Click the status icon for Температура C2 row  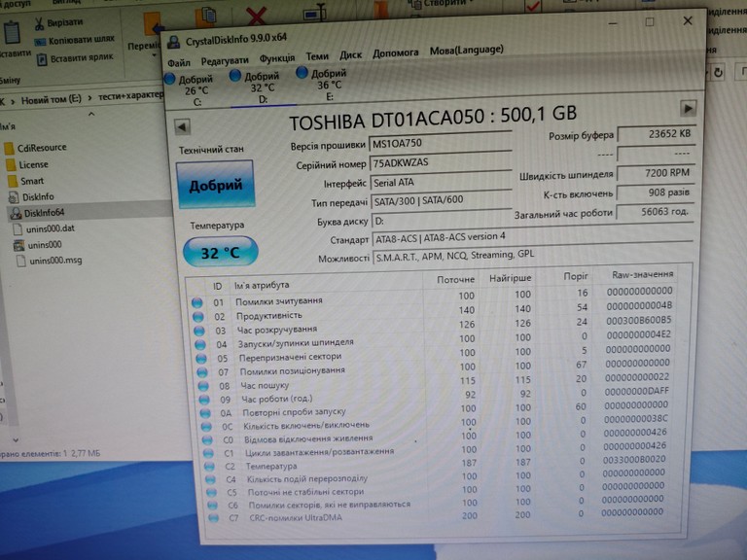209,467
